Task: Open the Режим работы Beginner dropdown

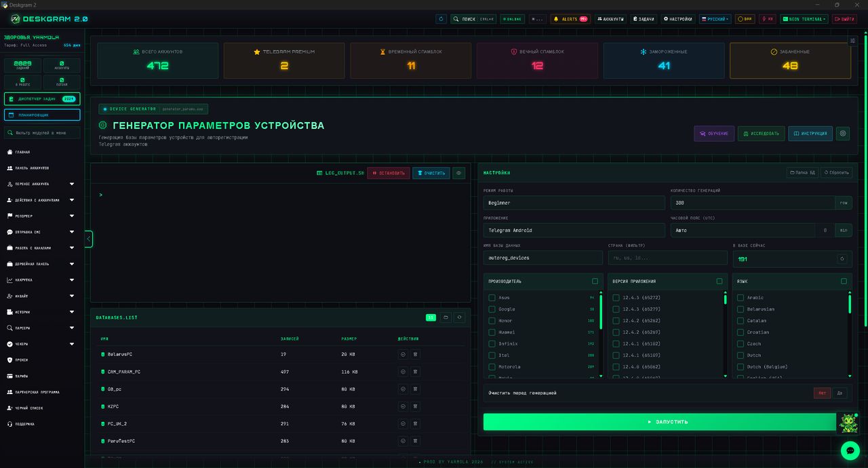Action: 574,203
